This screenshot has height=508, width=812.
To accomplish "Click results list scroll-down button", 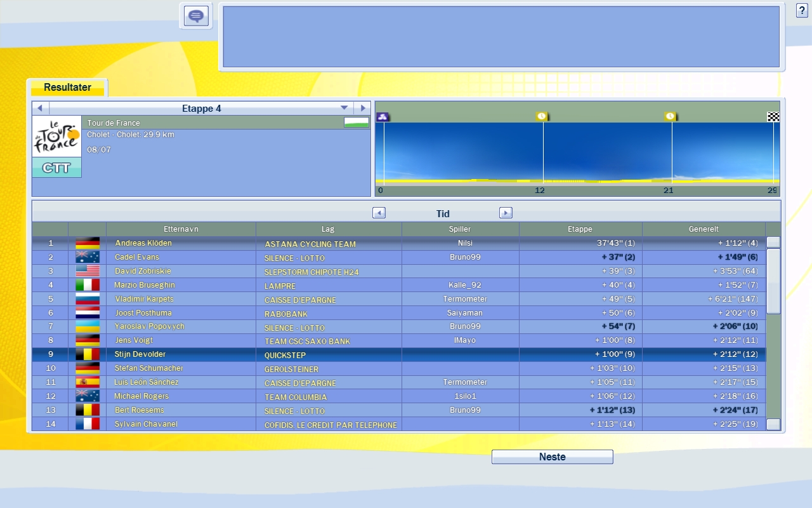I will click(x=773, y=425).
